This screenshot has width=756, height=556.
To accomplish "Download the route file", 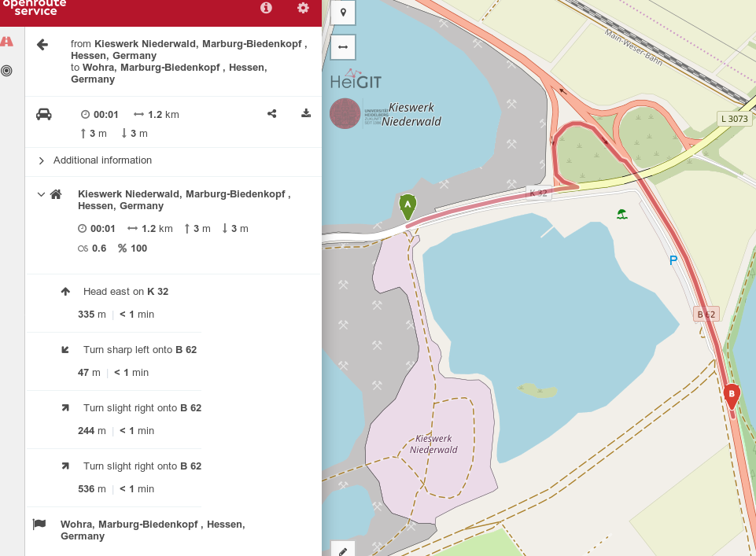I will tap(306, 113).
